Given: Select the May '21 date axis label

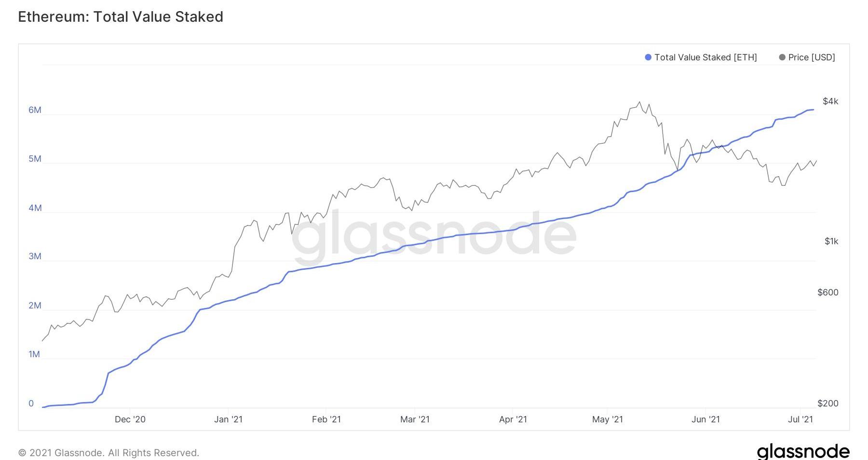Looking at the screenshot, I should point(608,419).
